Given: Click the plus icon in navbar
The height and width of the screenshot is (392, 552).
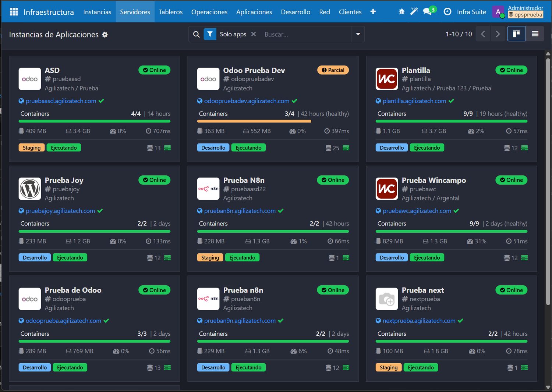Looking at the screenshot, I should pos(373,12).
